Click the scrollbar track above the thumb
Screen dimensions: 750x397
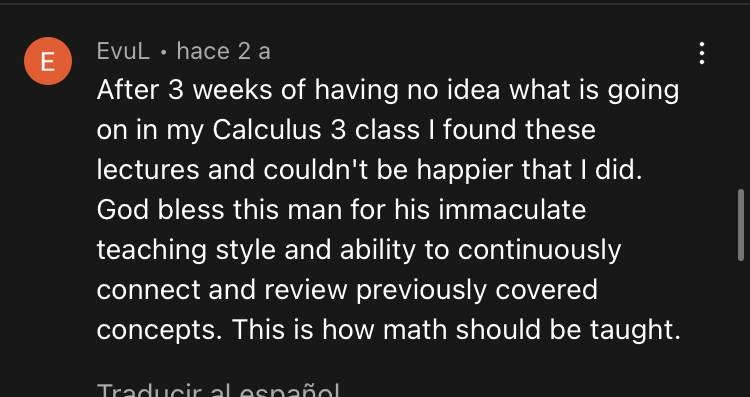tap(741, 96)
